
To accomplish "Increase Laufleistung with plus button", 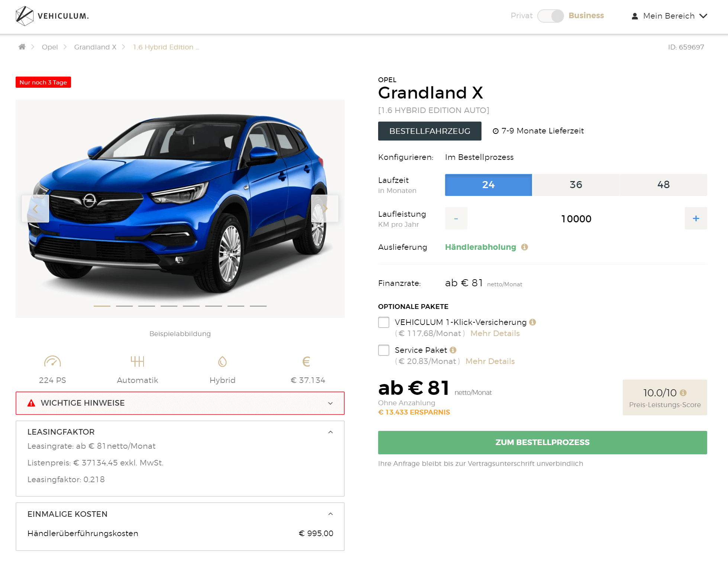I will [696, 218].
